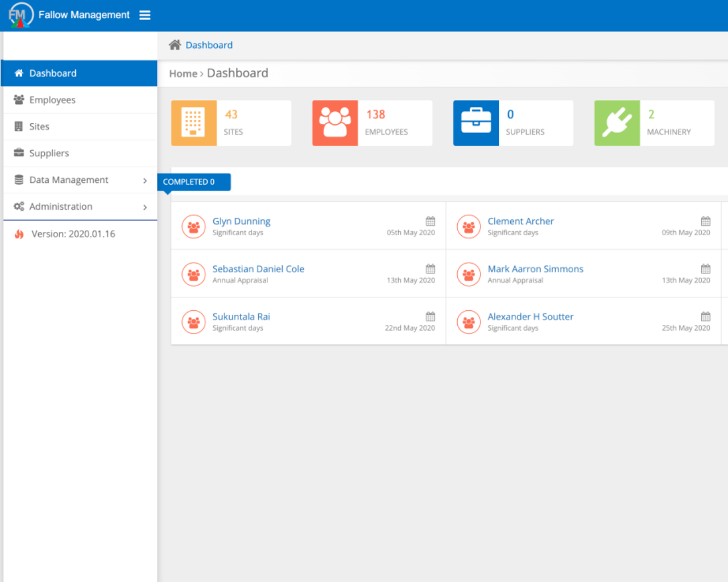728x582 pixels.
Task: Click the blue Suppliers briefcase icon
Action: tap(475, 123)
